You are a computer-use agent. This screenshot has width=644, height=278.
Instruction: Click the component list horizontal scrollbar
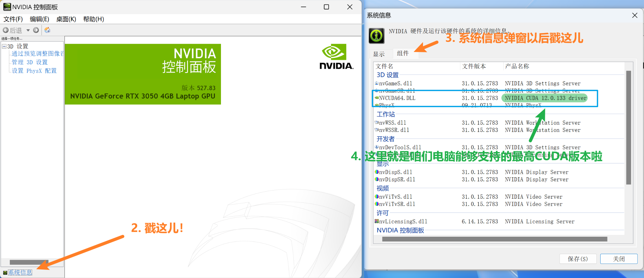494,239
